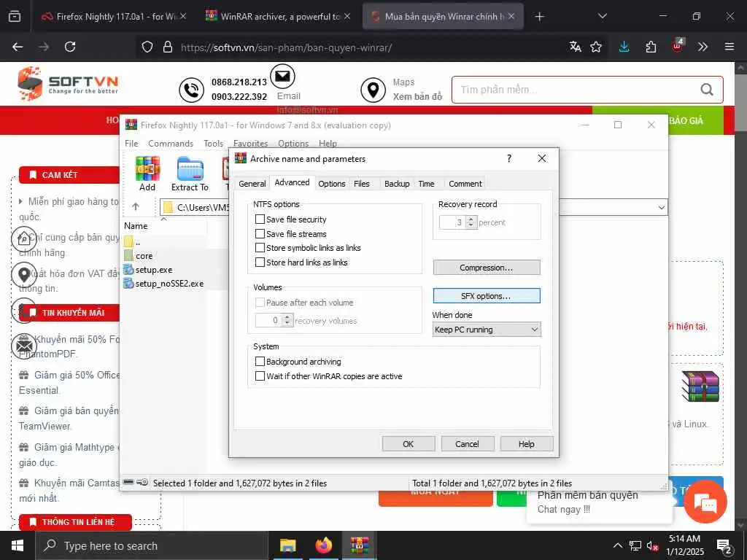Open the WinRAR File menu
Screen dimensions: 747x560
coord(131,144)
